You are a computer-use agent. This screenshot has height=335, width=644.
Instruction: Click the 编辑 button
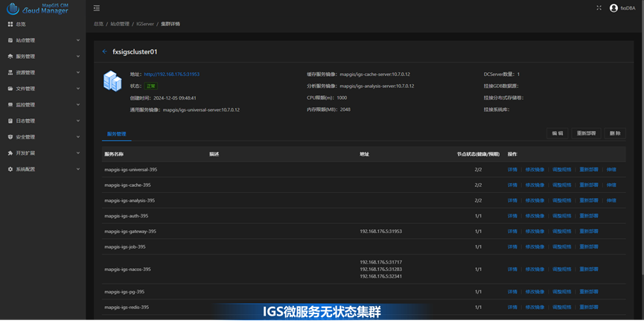[558, 133]
